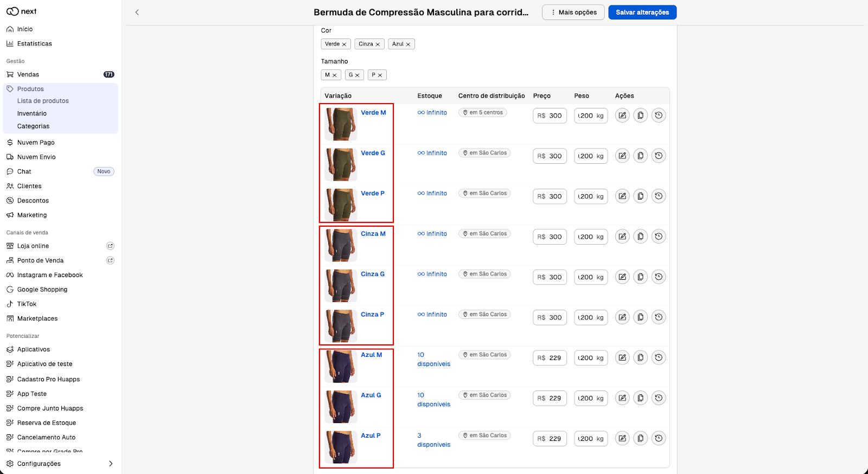Open history for the Cinza P variation
The image size is (868, 474).
(659, 317)
